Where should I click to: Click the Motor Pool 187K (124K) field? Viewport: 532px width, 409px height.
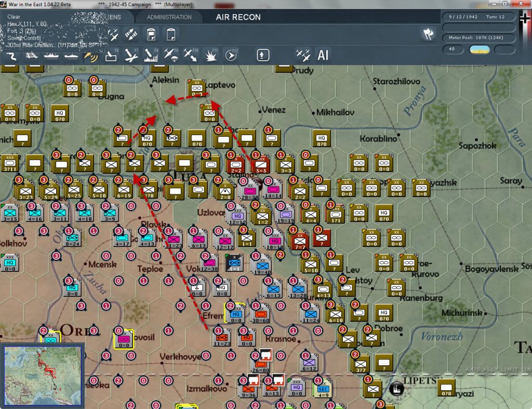(x=478, y=37)
